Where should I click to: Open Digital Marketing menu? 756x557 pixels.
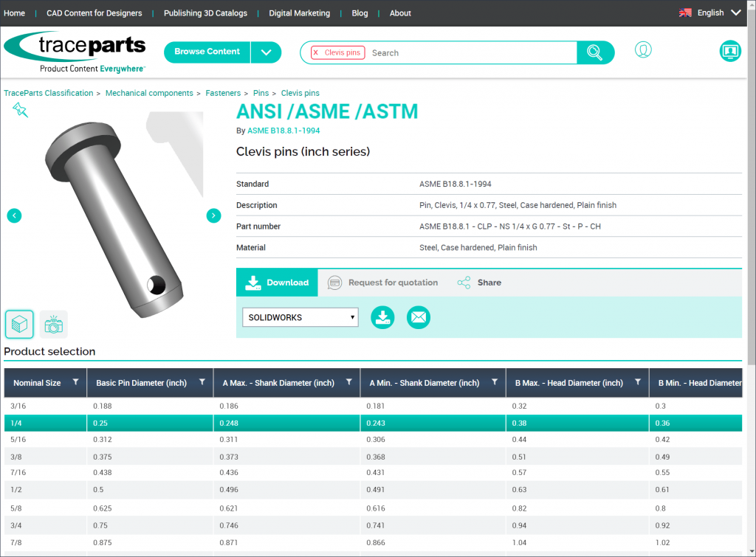[x=300, y=13]
